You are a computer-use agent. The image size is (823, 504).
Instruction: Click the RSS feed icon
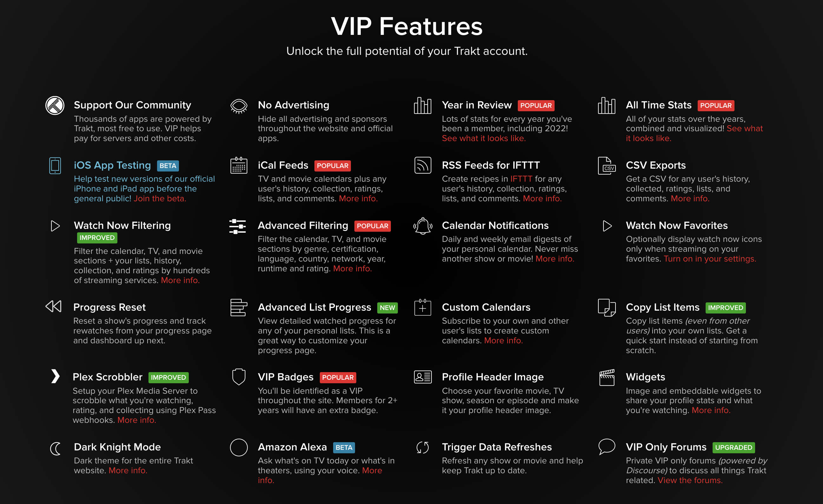(423, 165)
